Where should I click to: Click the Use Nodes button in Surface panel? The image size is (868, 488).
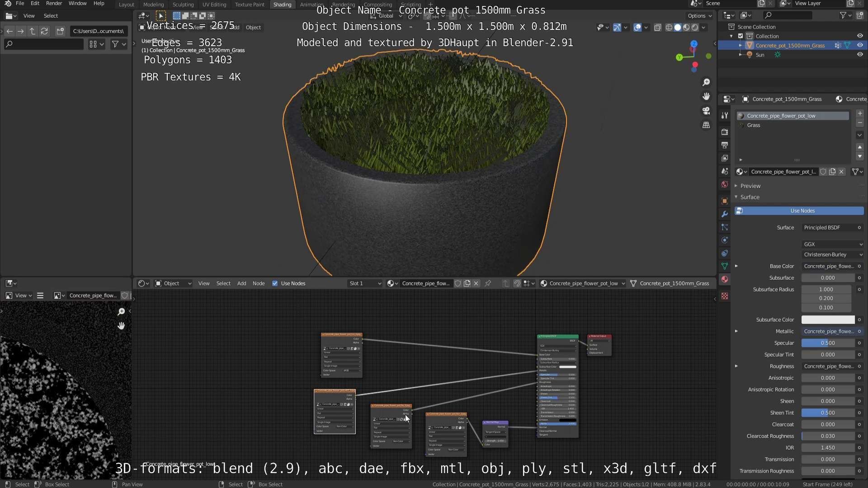[799, 211]
